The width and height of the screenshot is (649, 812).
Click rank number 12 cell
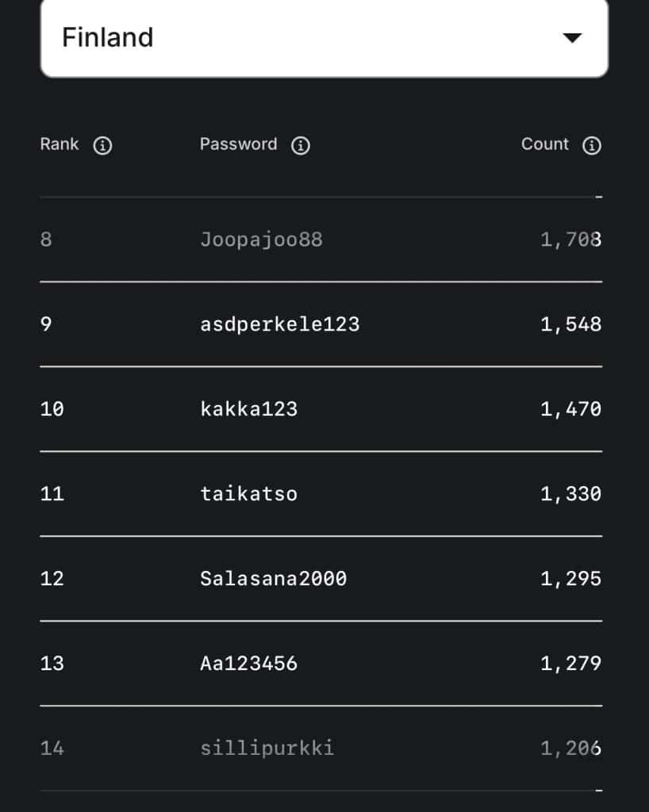pyautogui.click(x=52, y=579)
